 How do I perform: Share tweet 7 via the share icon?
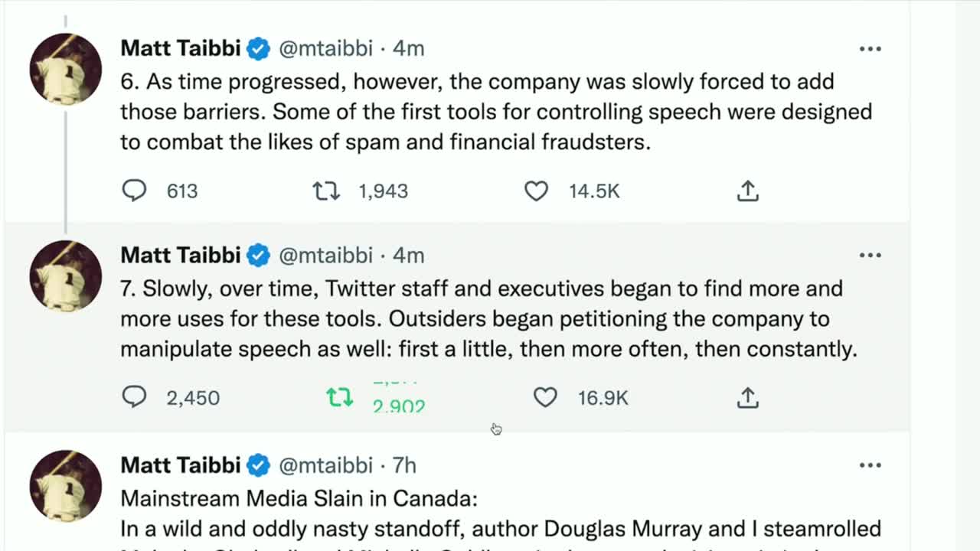(x=747, y=397)
